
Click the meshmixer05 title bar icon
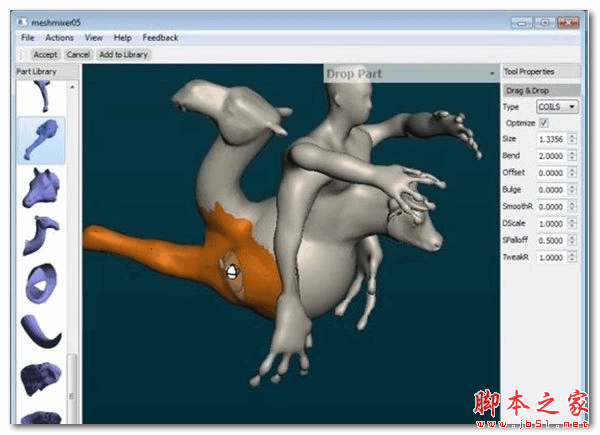[x=23, y=22]
